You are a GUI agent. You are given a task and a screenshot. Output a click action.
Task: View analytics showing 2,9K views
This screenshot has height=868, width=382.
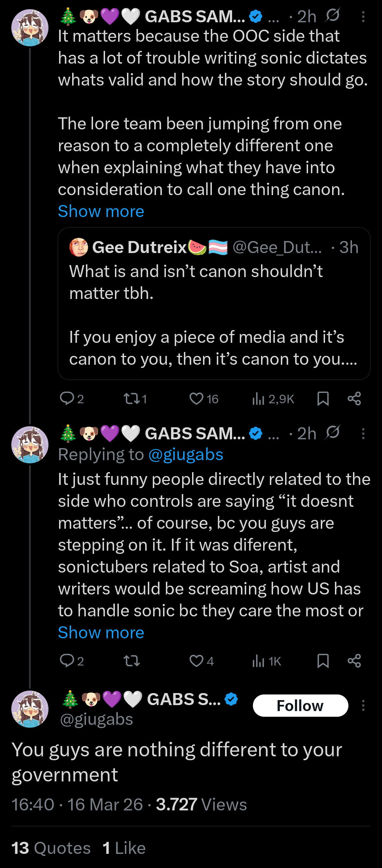click(x=273, y=399)
